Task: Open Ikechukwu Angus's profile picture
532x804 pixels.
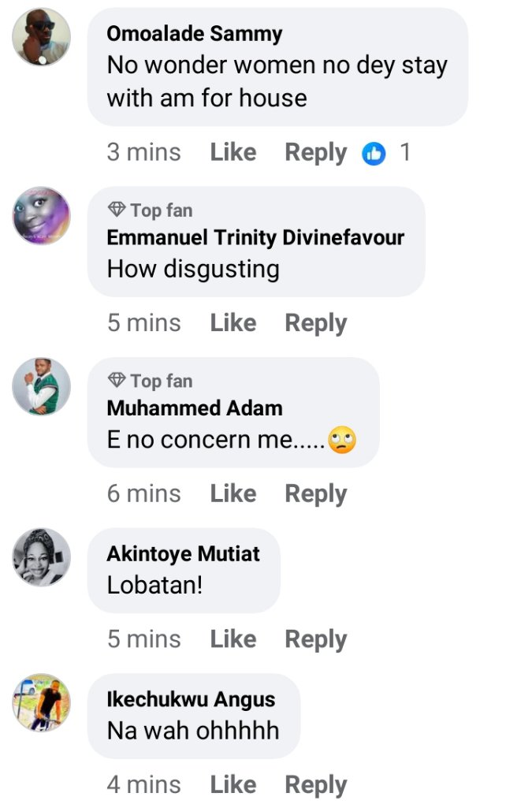Action: point(42,702)
